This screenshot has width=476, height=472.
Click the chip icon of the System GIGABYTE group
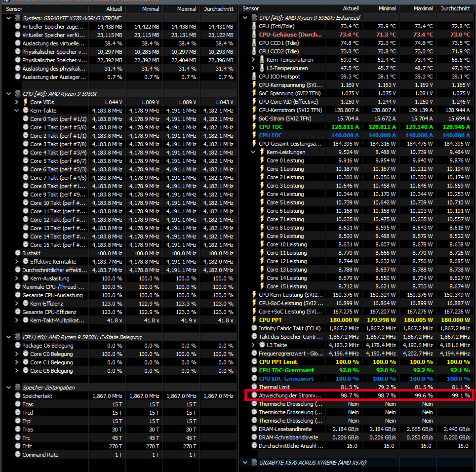point(18,18)
